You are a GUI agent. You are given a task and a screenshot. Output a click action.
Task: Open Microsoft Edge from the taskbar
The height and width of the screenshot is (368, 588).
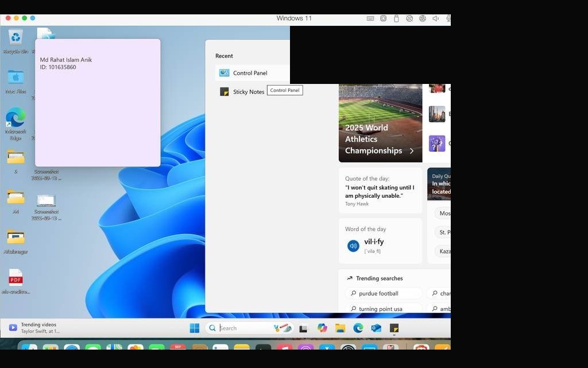[358, 328]
